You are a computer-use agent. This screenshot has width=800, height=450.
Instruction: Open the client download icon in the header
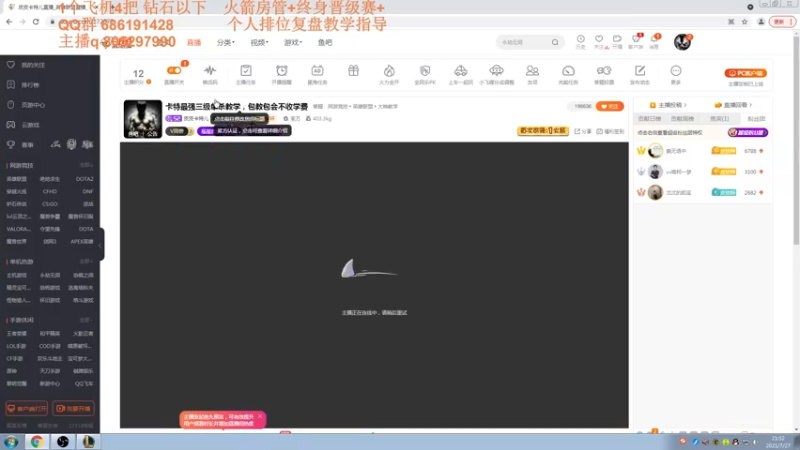(x=636, y=41)
